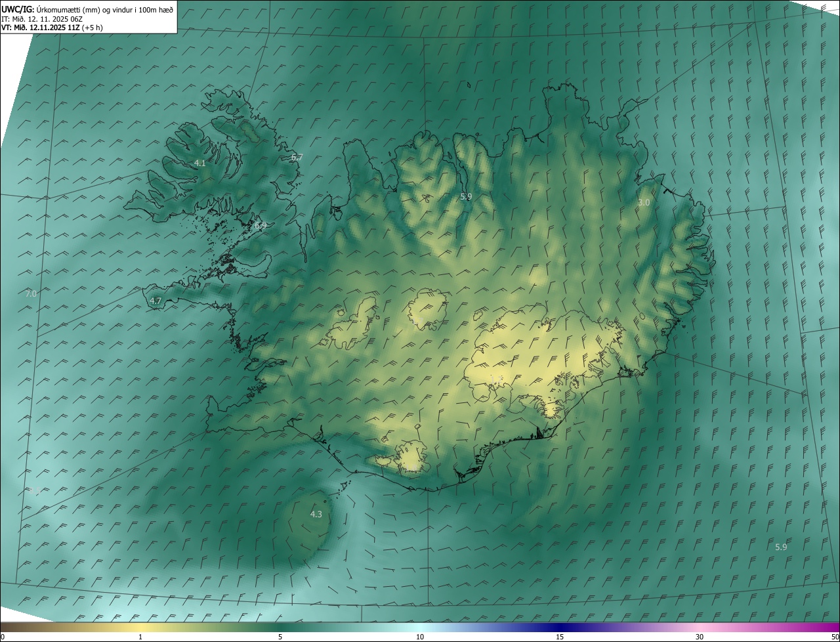Click the 30 tick on the color scale
Screen dimensions: 840x642
click(x=700, y=637)
